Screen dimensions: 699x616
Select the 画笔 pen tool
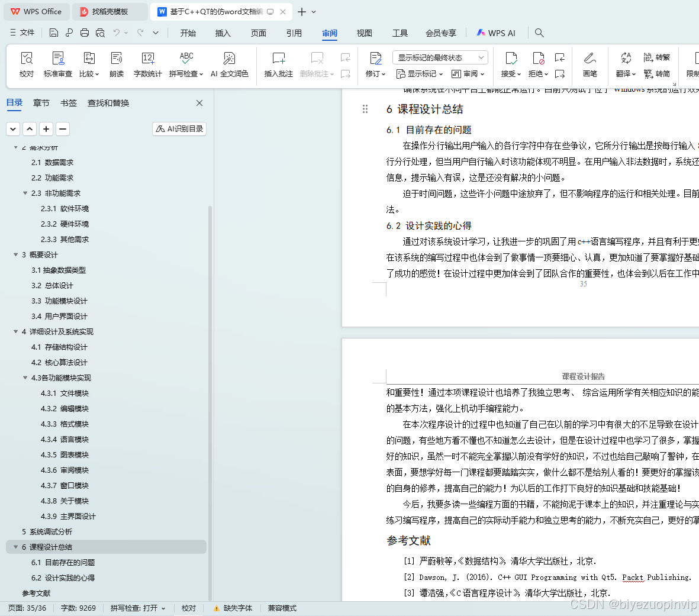(590, 64)
